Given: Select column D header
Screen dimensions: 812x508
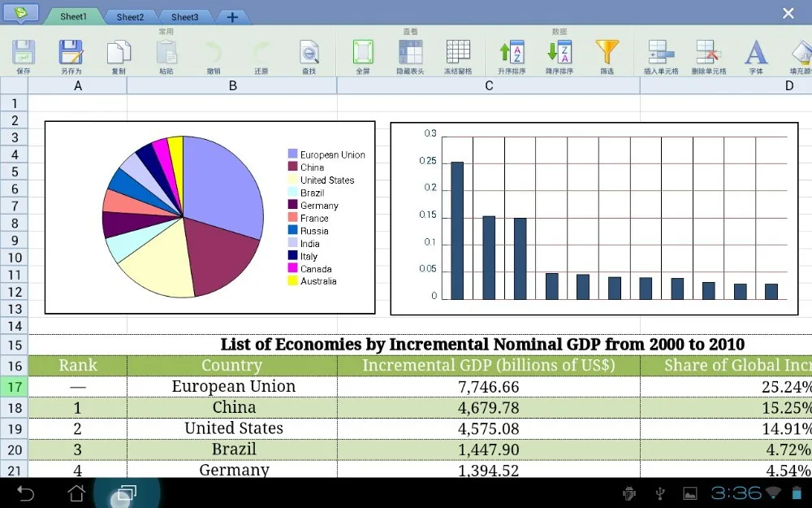Looking at the screenshot, I should click(x=727, y=85).
